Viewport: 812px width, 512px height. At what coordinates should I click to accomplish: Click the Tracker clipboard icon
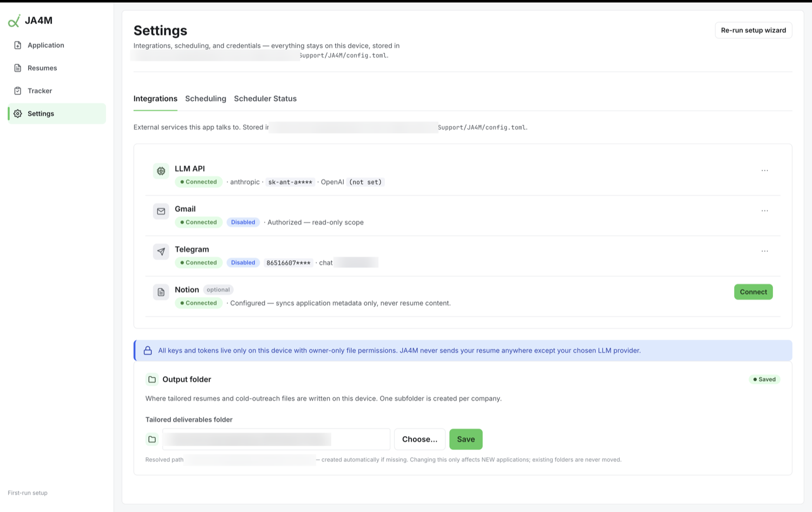[18, 90]
